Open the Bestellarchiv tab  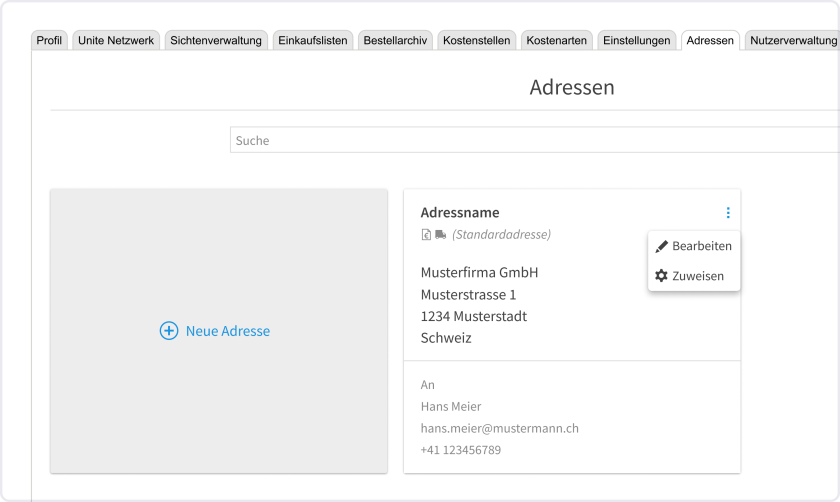(x=395, y=41)
